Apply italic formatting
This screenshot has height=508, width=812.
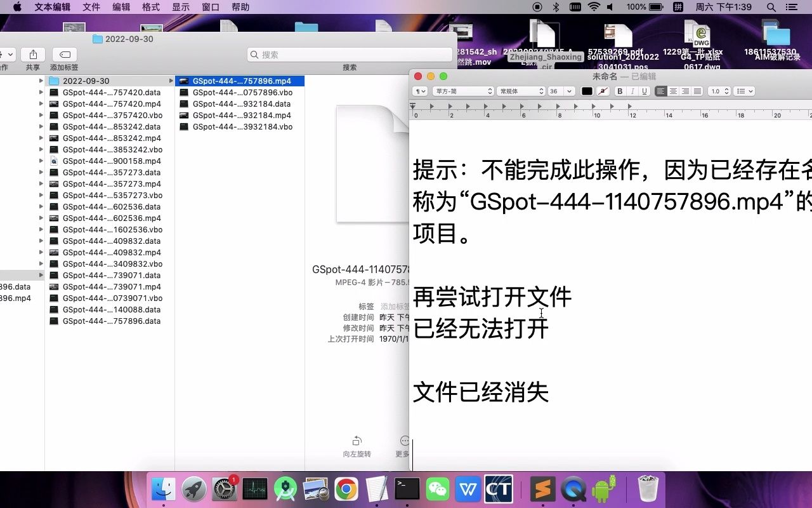(631, 91)
